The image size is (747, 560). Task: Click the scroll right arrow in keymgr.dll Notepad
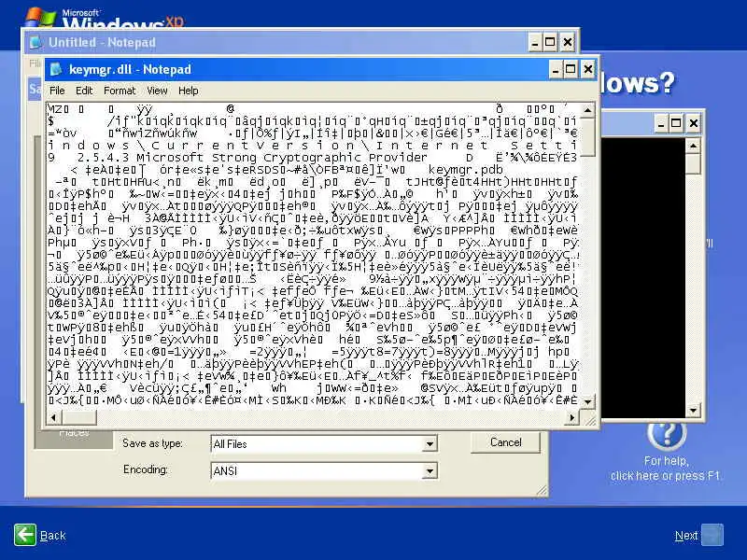pos(572,417)
